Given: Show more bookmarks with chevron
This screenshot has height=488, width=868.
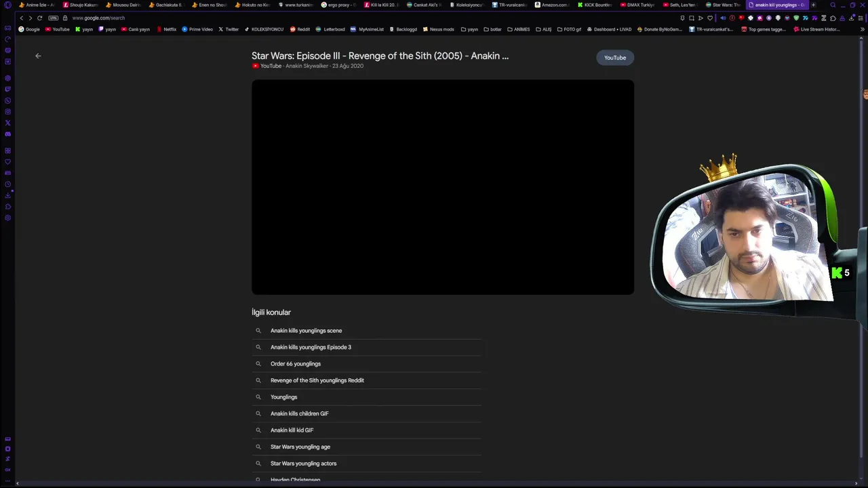Looking at the screenshot, I should coord(863,29).
